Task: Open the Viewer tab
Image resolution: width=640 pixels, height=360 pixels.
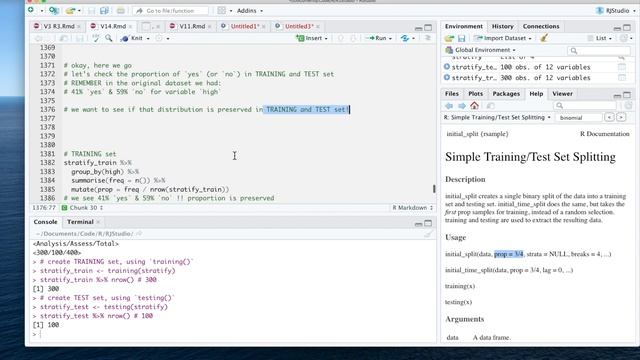Action: point(562,93)
